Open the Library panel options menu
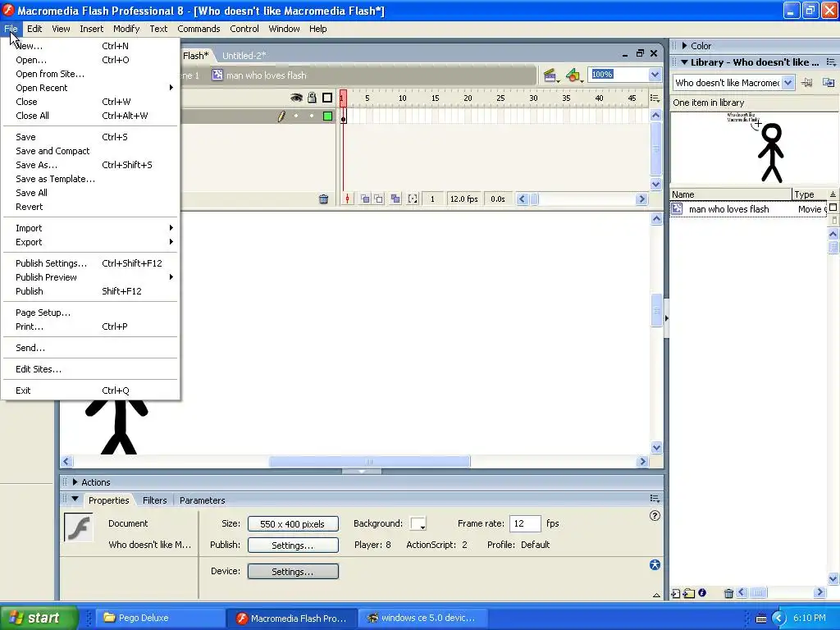This screenshot has height=630, width=840. click(x=831, y=62)
